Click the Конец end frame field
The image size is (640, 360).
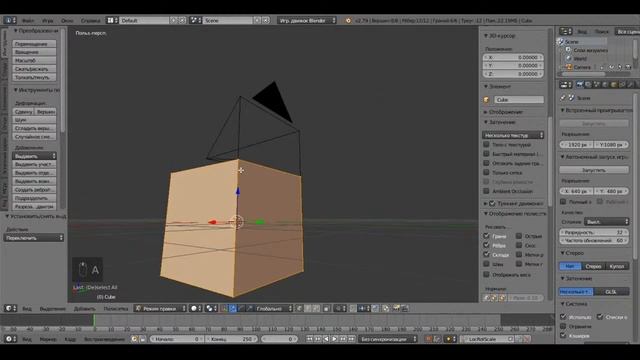coord(231,339)
